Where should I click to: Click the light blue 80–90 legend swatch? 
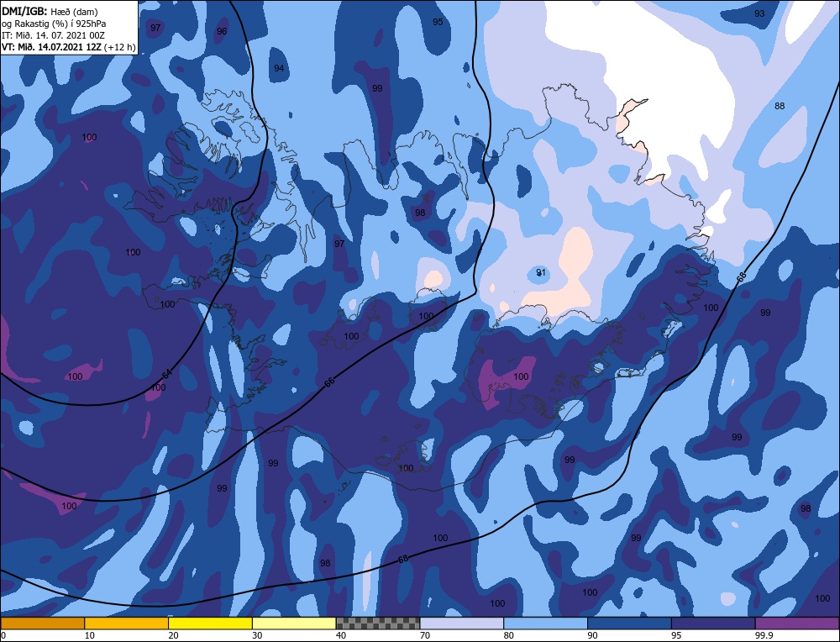pyautogui.click(x=546, y=623)
